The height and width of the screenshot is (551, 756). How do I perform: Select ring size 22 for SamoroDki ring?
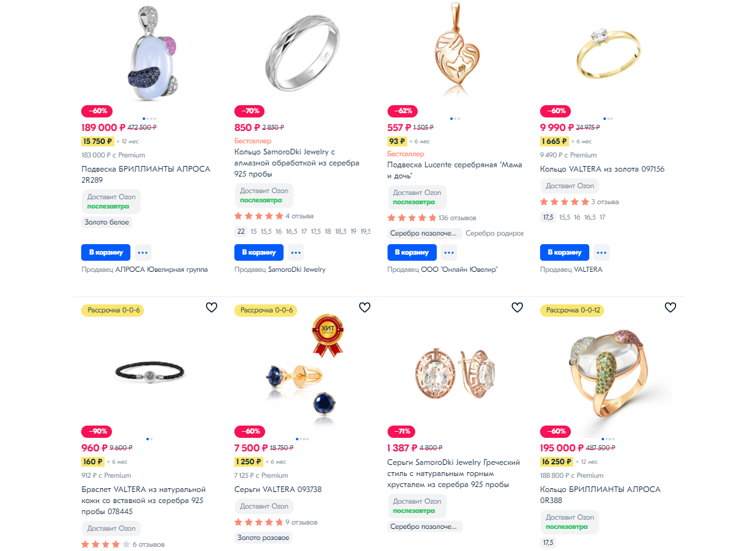pyautogui.click(x=241, y=232)
